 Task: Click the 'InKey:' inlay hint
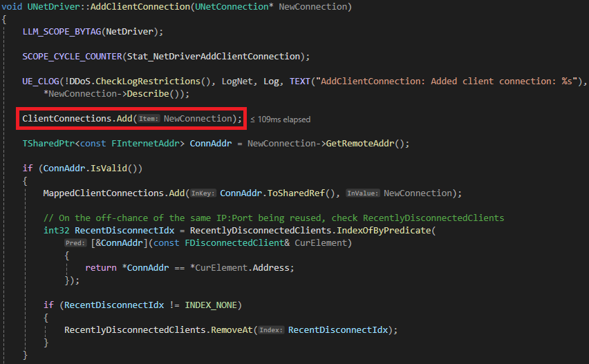pos(203,193)
